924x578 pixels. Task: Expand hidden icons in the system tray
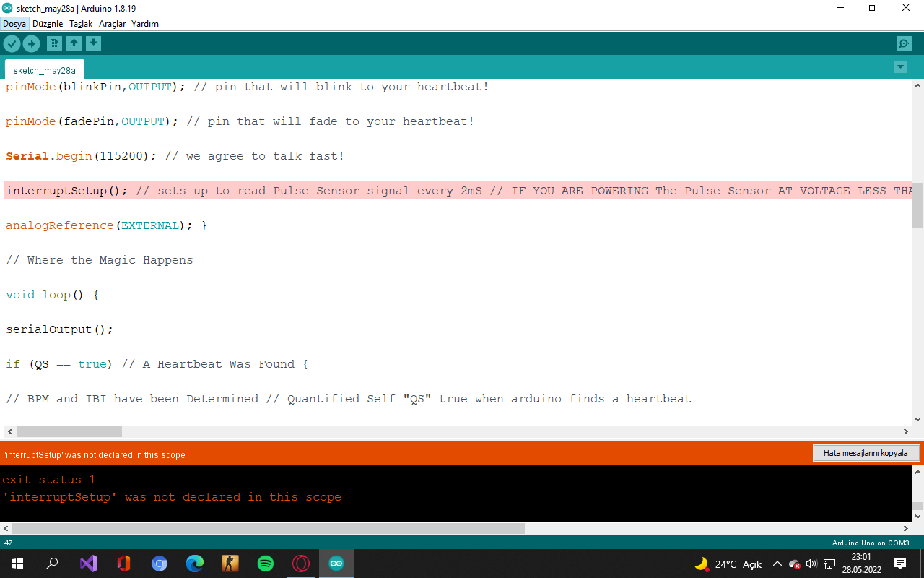click(x=777, y=564)
